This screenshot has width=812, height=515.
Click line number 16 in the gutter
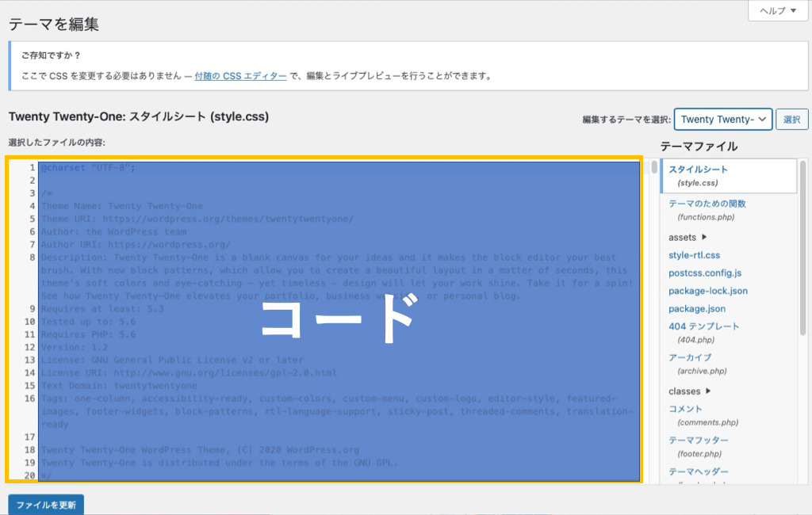click(29, 399)
